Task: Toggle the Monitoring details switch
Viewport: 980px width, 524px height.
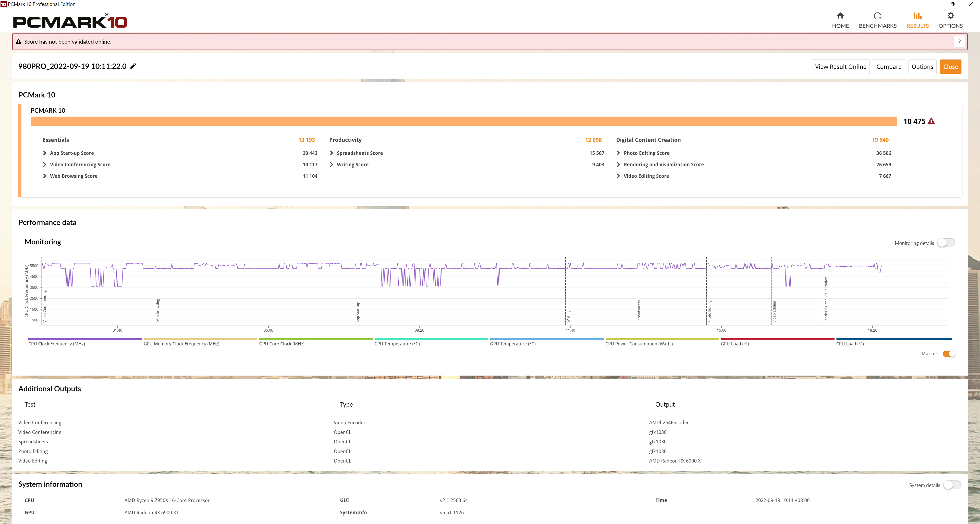Action: tap(946, 243)
